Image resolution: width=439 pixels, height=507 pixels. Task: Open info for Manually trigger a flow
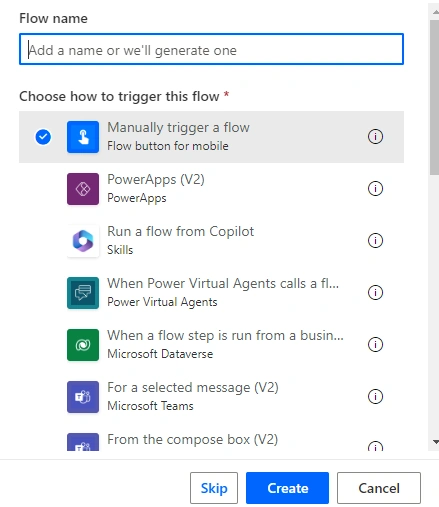pyautogui.click(x=375, y=137)
